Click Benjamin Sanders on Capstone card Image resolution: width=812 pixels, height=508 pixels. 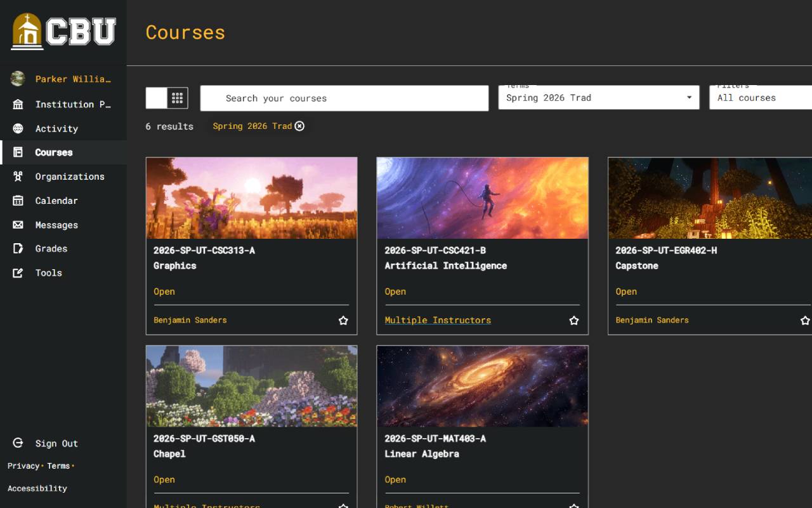coord(652,320)
